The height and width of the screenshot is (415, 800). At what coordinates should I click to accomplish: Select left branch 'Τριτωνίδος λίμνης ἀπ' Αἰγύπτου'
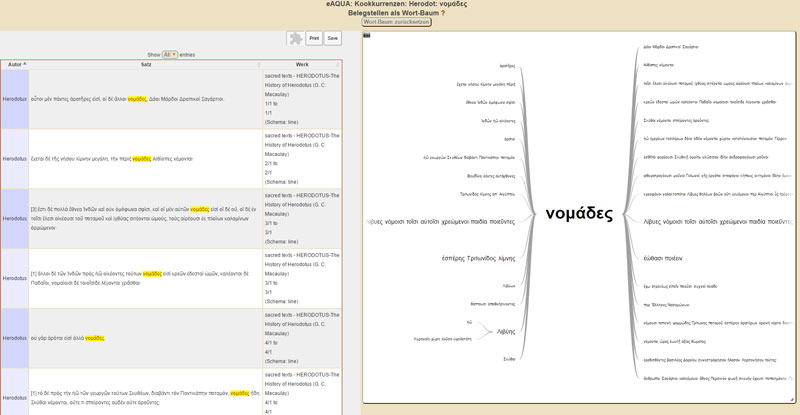click(487, 194)
